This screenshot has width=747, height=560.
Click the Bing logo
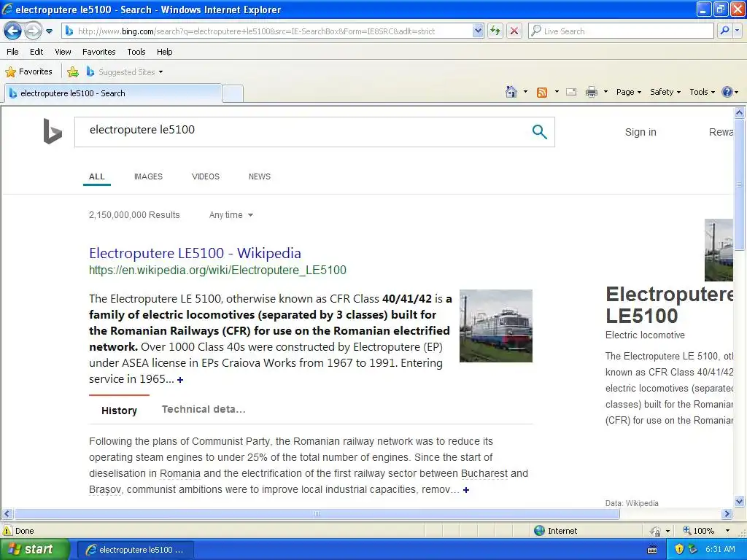pos(53,131)
